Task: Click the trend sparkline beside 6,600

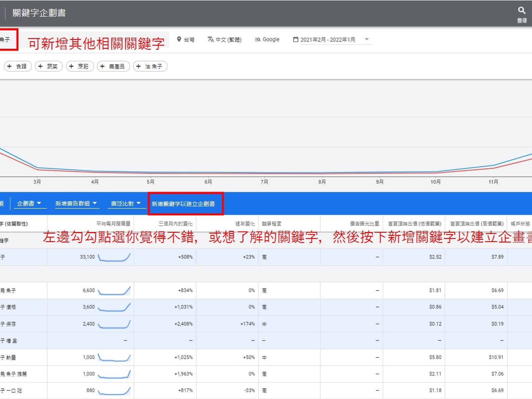Action: coord(114,291)
